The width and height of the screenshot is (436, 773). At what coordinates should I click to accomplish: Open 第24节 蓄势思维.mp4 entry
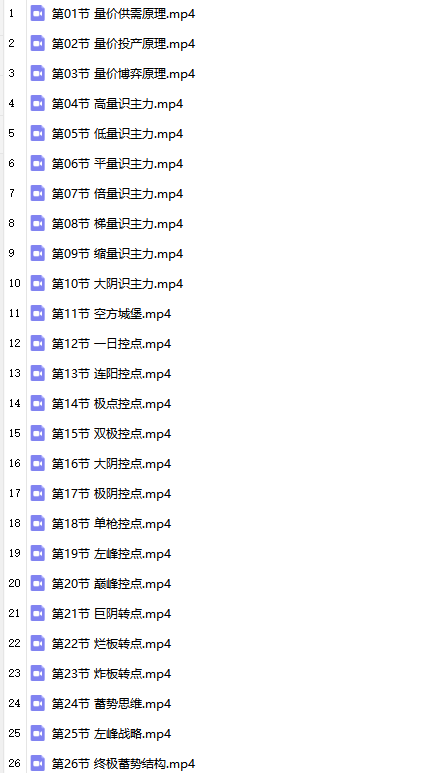click(111, 703)
